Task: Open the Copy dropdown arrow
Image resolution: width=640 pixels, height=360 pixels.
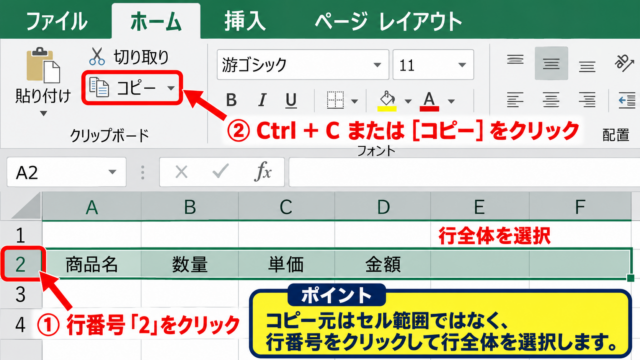Action: point(171,88)
